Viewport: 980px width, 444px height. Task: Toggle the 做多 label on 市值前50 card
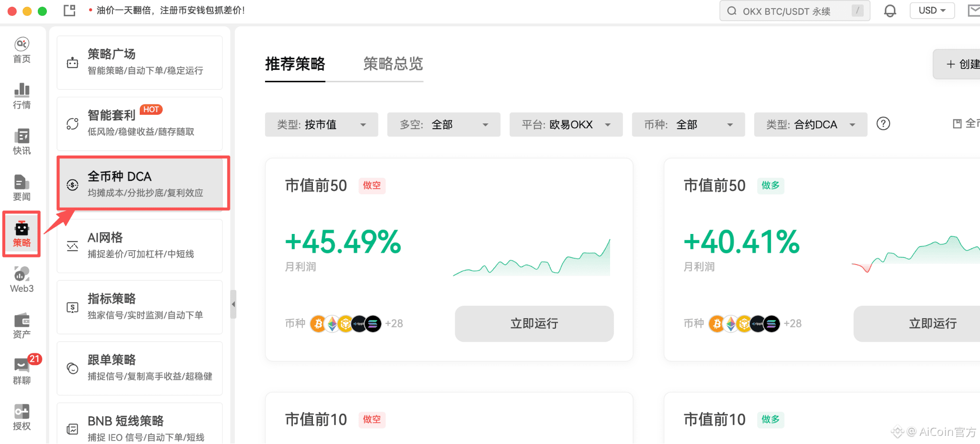tap(770, 186)
